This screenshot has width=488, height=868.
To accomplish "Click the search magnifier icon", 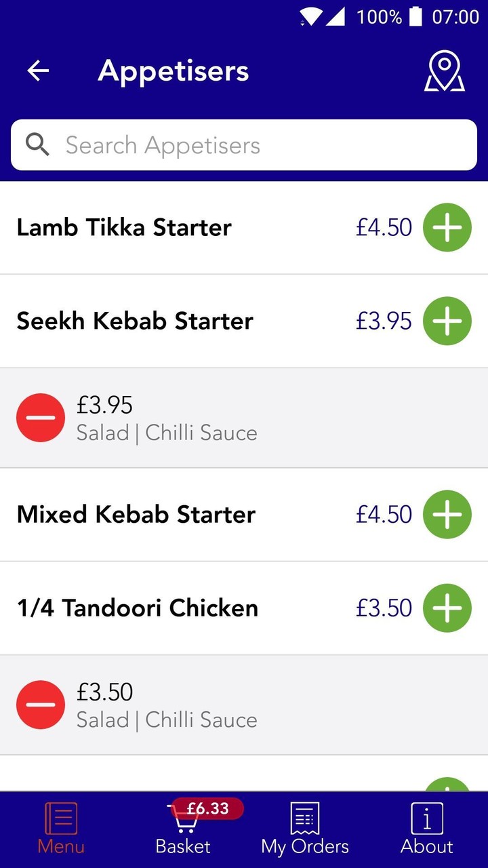I will point(37,145).
